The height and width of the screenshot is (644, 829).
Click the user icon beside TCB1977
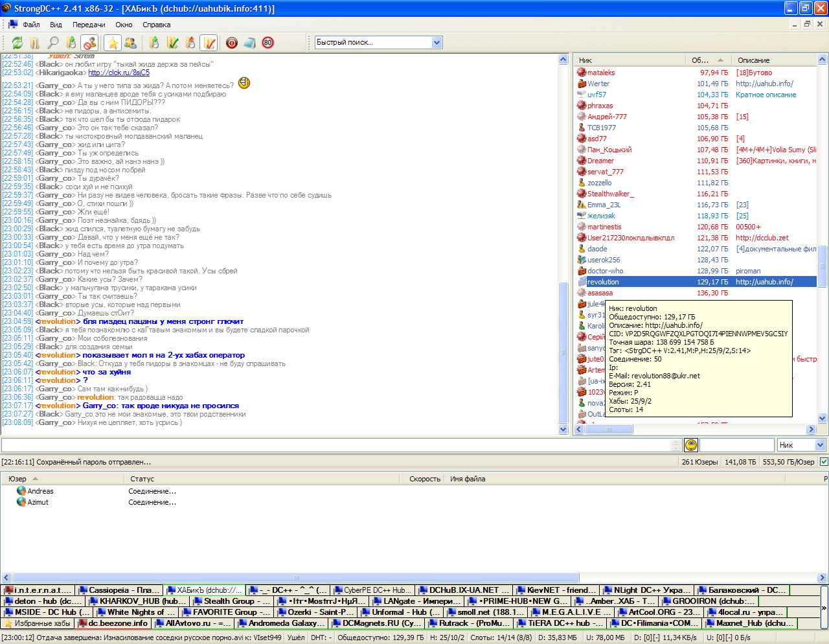click(582, 128)
